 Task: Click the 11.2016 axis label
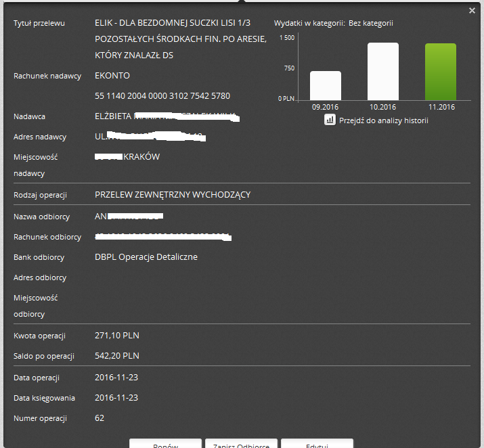[x=441, y=107]
